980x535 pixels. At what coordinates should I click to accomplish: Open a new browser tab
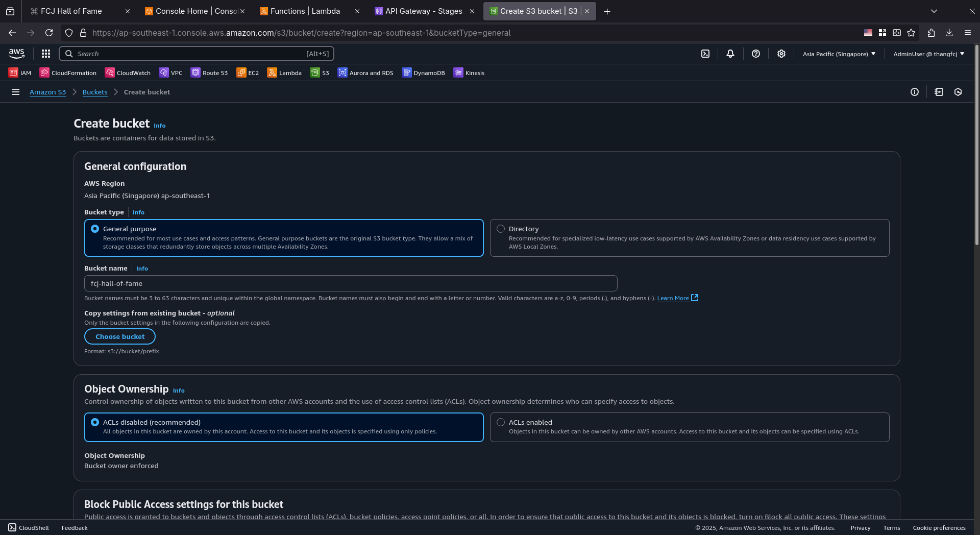(607, 11)
